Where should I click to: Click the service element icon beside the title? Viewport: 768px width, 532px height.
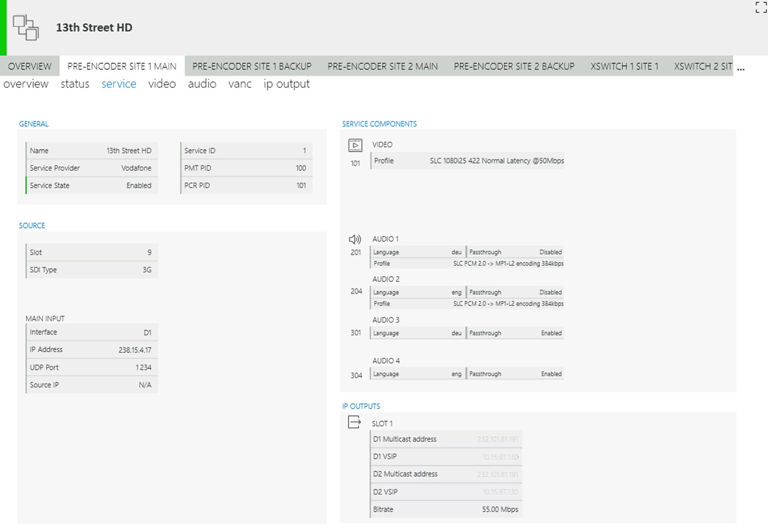tap(26, 28)
